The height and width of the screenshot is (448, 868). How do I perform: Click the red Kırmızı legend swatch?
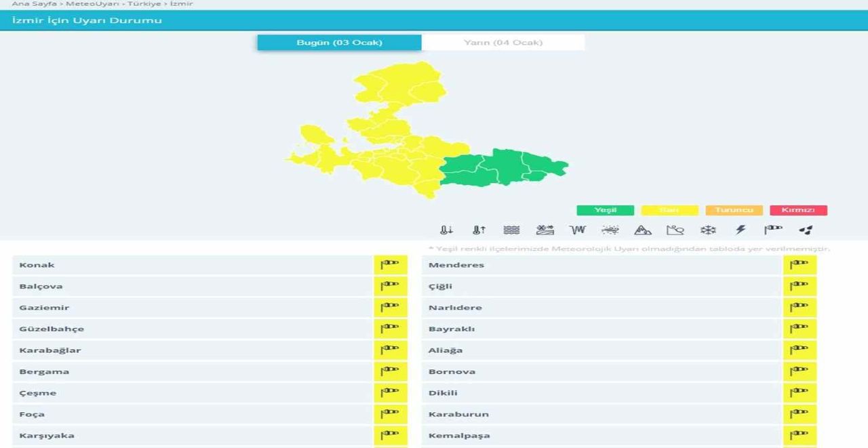point(798,210)
